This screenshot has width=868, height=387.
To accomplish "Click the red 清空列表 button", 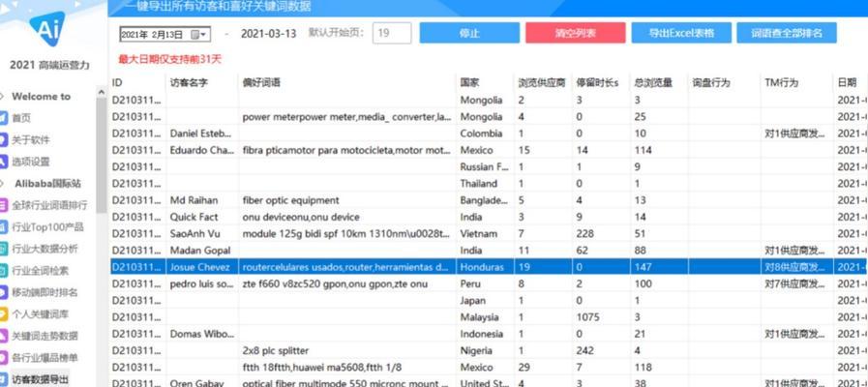I will tap(576, 33).
